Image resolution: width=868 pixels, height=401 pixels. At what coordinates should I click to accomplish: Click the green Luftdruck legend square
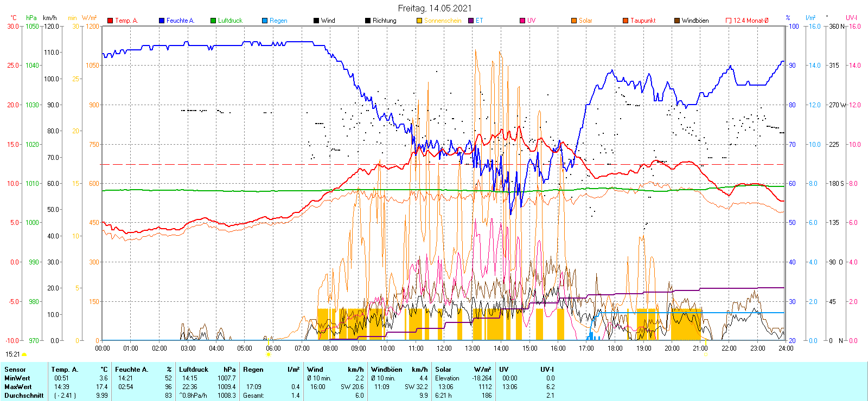[213, 21]
